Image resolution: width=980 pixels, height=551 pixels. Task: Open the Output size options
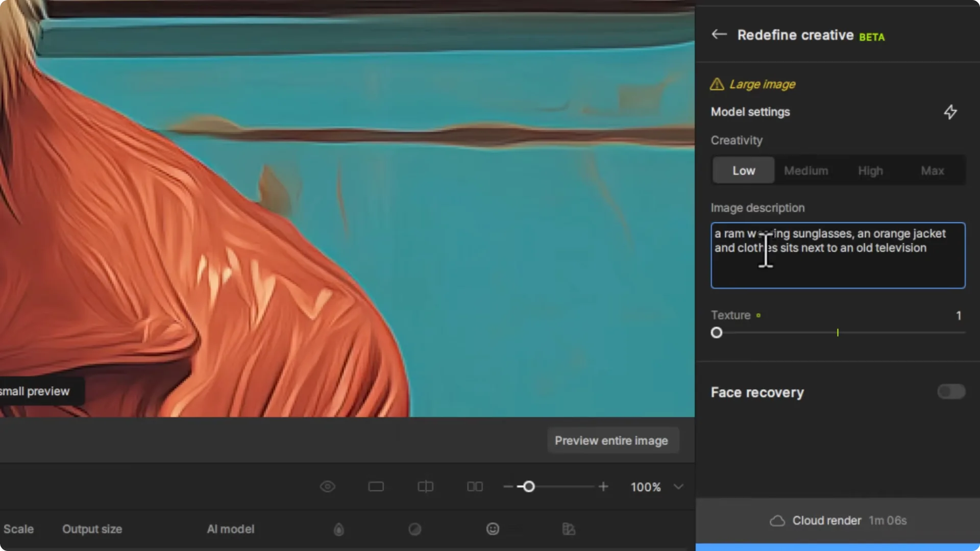(92, 529)
